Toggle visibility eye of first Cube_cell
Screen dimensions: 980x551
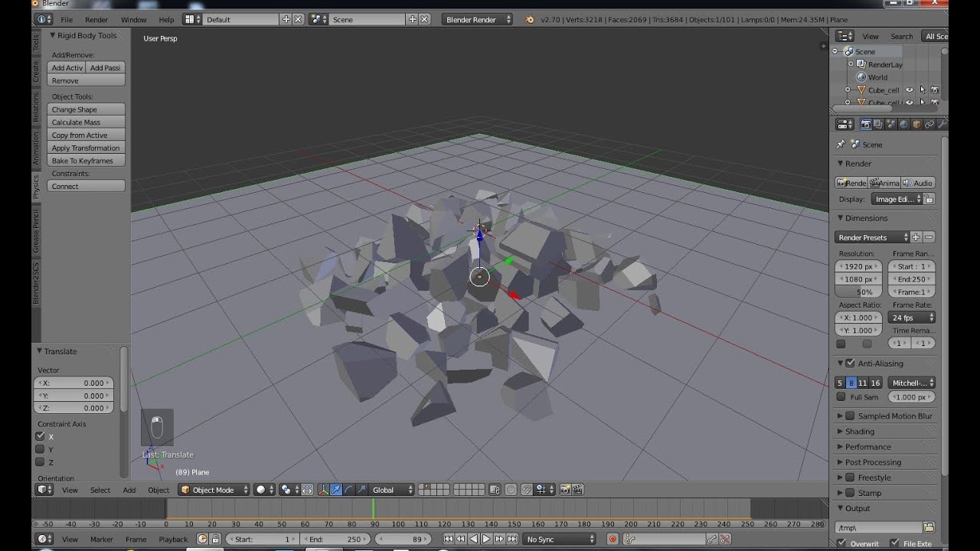[910, 90]
